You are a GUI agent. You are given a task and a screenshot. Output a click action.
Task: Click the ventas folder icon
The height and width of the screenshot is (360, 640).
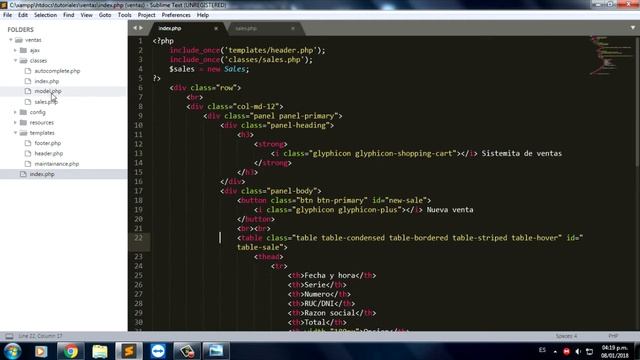coord(19,40)
